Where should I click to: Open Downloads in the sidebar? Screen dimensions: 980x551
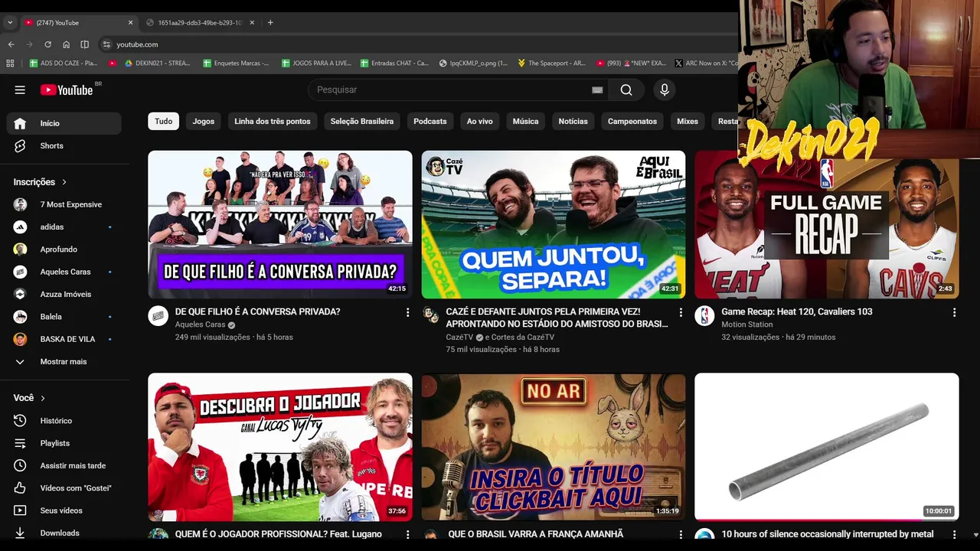64,533
